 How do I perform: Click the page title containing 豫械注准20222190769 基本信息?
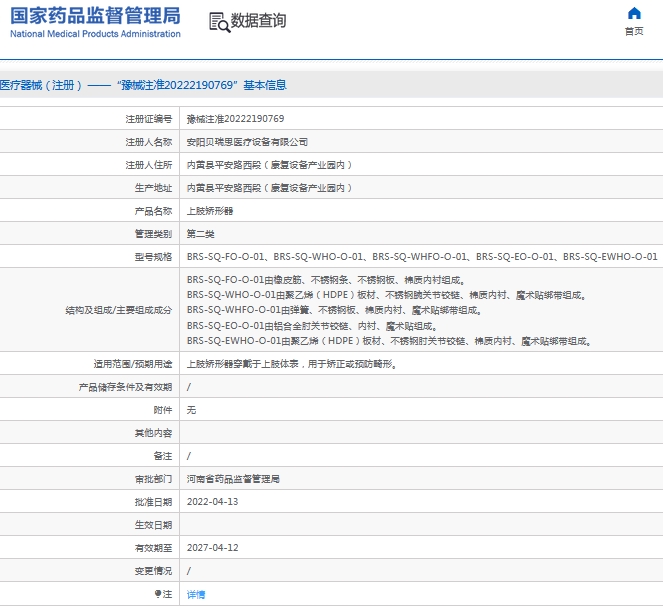point(143,85)
